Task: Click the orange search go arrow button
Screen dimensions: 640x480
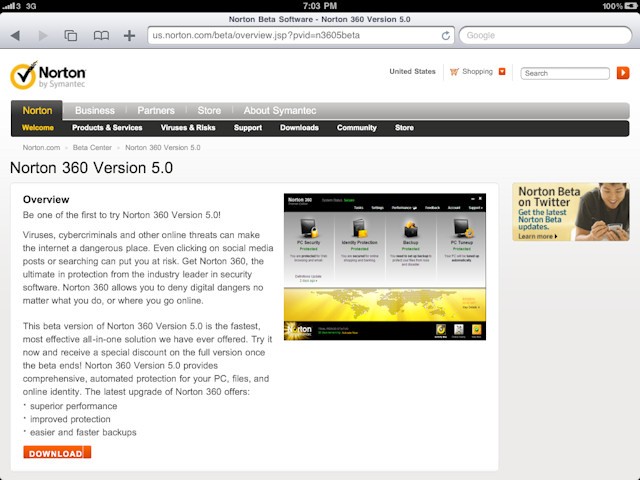Action: click(623, 73)
